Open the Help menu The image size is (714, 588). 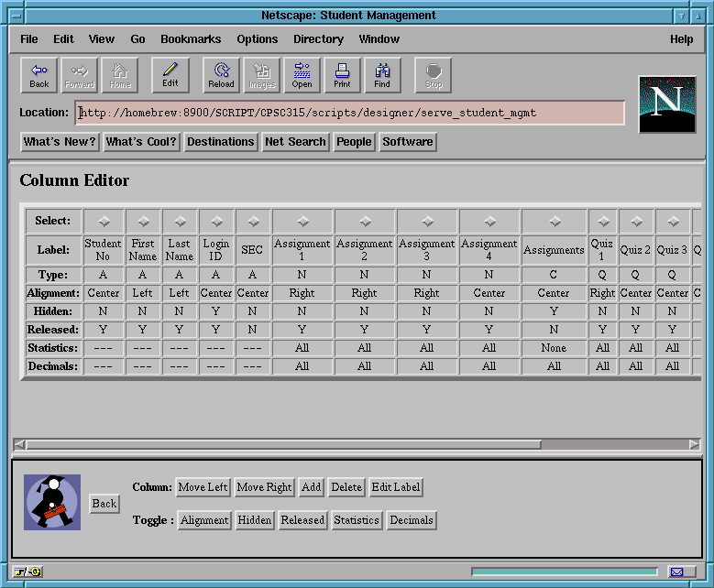(x=681, y=39)
